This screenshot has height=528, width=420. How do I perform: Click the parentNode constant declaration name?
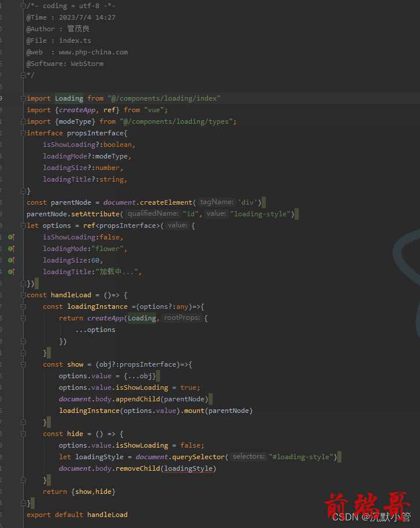(x=71, y=202)
